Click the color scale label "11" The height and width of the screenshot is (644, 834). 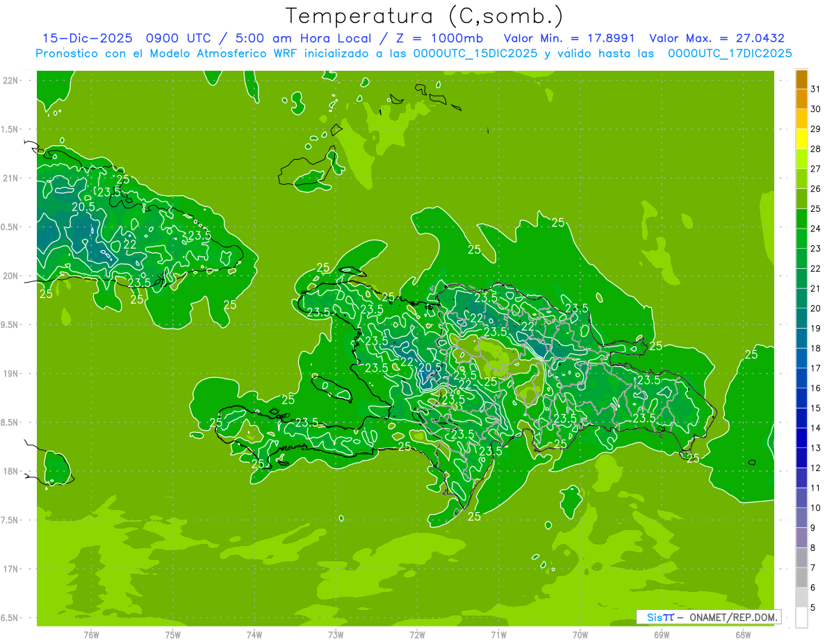pyautogui.click(x=815, y=488)
